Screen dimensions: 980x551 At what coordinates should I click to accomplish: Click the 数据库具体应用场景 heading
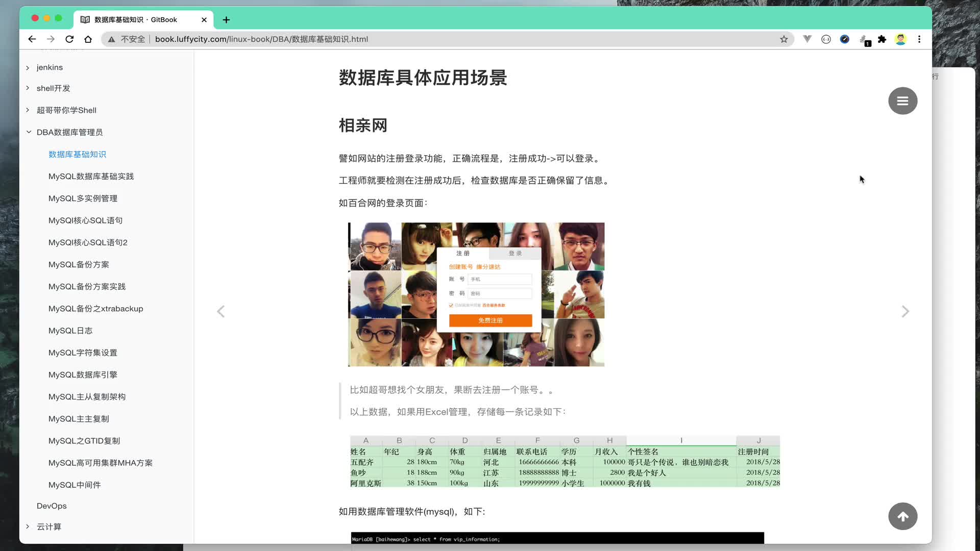click(423, 78)
